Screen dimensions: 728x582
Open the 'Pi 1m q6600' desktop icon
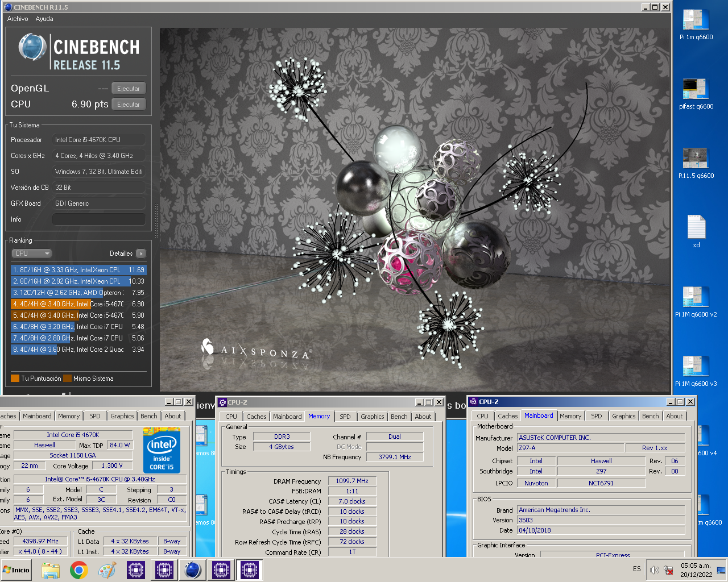(x=696, y=25)
